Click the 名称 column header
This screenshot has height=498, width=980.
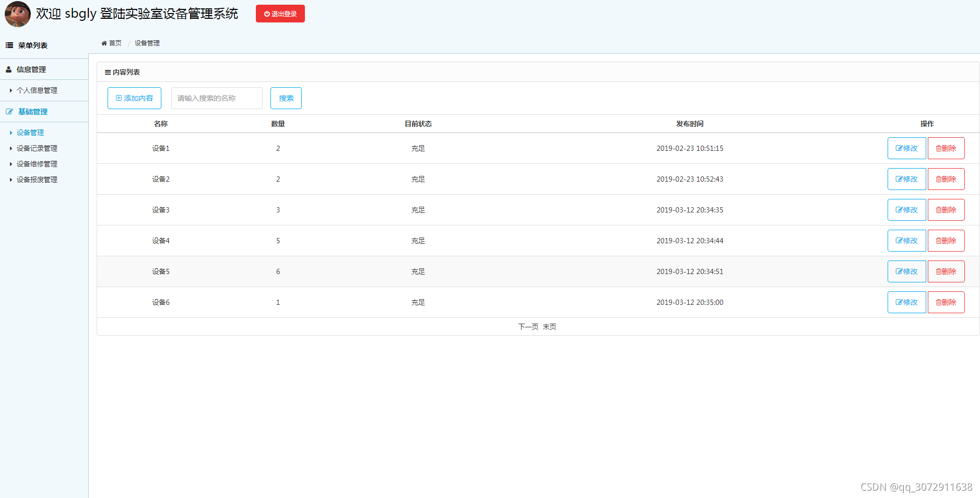coord(161,124)
